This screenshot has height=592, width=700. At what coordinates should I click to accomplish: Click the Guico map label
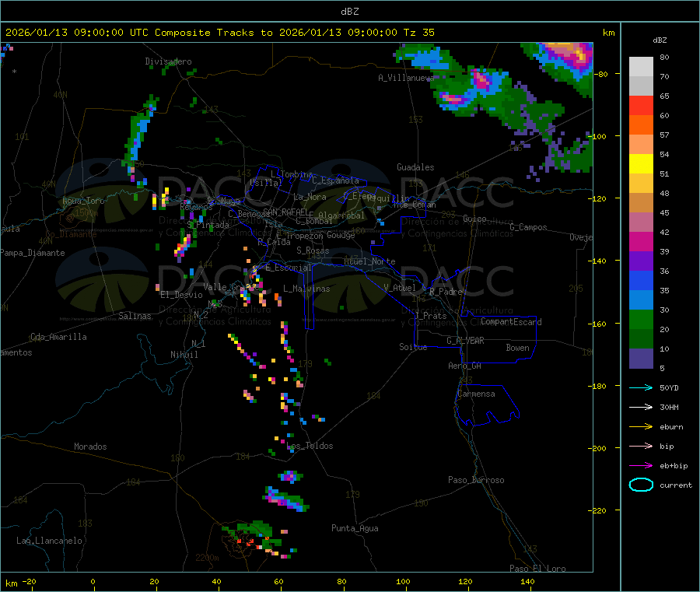pyautogui.click(x=474, y=219)
